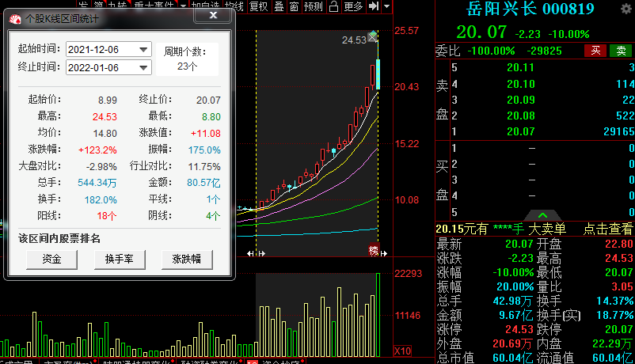Click the tall green latest volume bar

pyautogui.click(x=378, y=315)
